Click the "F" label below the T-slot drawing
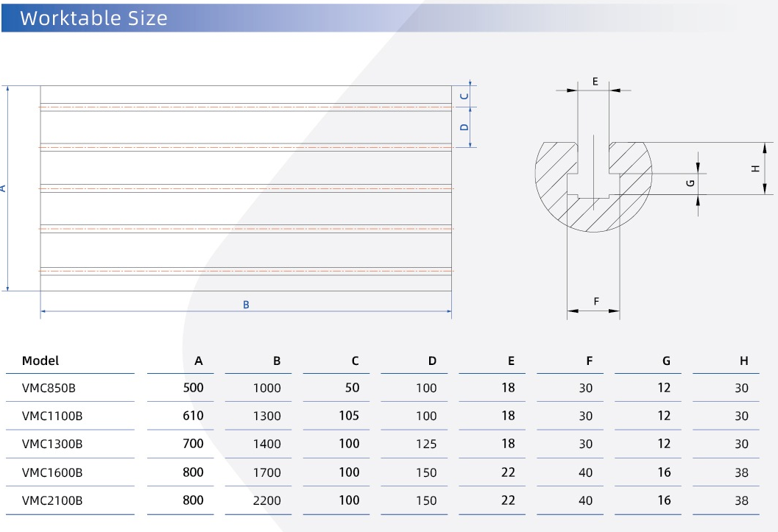 point(596,301)
